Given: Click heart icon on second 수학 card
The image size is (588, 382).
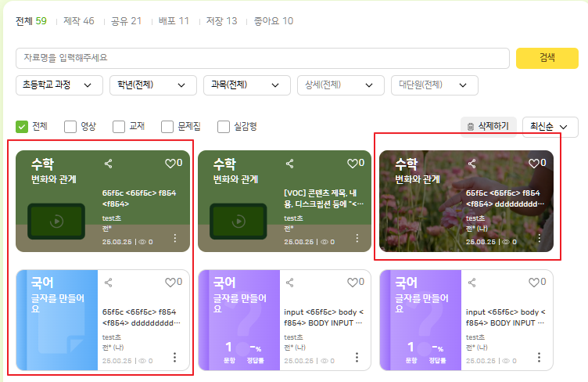Looking at the screenshot, I should (x=351, y=164).
